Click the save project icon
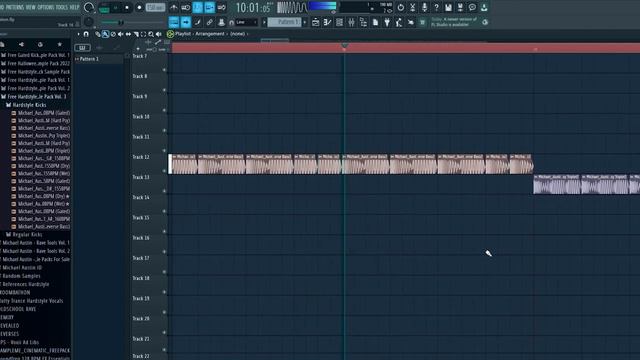Image resolution: width=640 pixels, height=360 pixels. [x=448, y=7]
